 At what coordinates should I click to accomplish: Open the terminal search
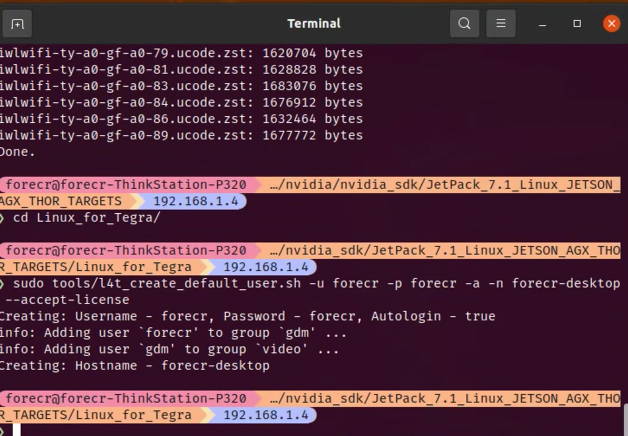(x=464, y=24)
